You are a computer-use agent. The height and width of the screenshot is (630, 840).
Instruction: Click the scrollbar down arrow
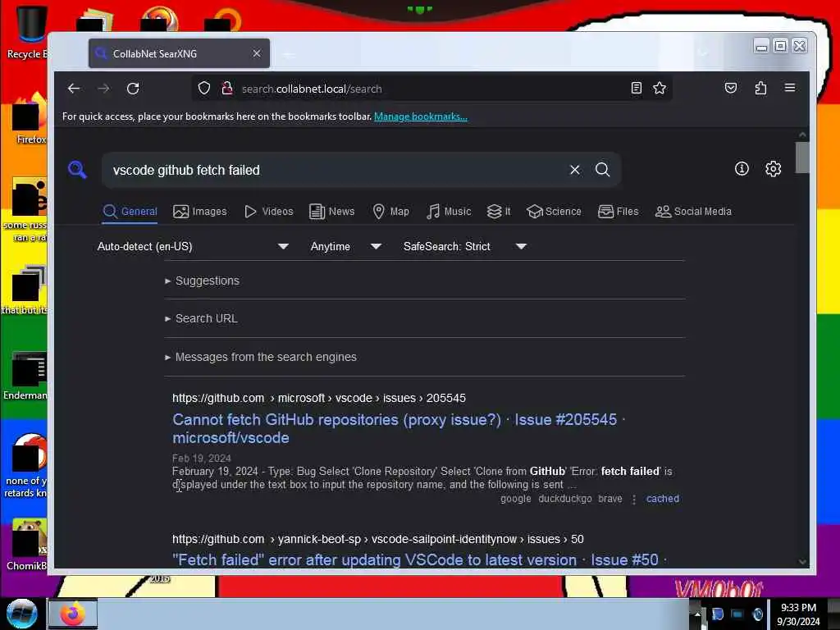[802, 561]
